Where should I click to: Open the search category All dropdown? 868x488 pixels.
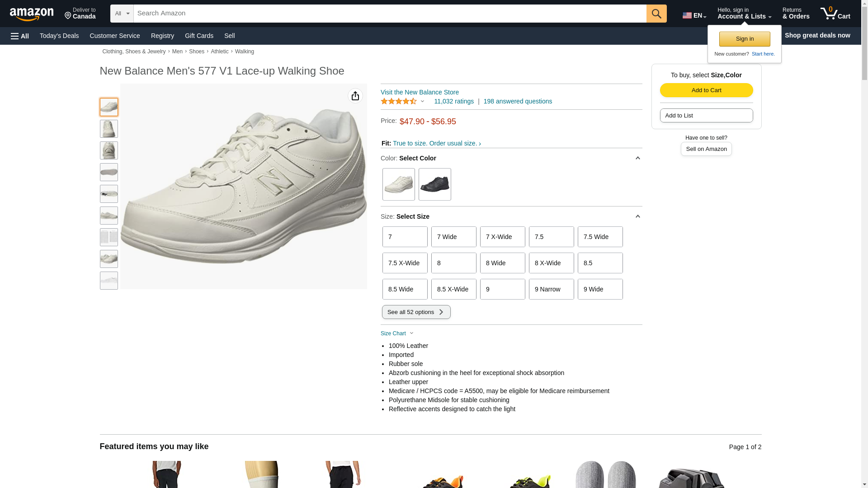click(x=122, y=14)
